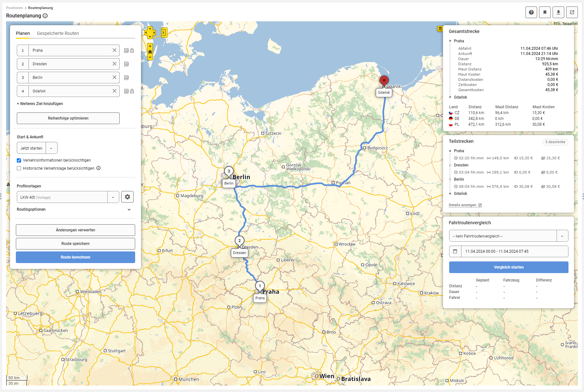Go to Positionen breadcrumb
Viewport: 584px width, 392px height.
click(x=15, y=8)
